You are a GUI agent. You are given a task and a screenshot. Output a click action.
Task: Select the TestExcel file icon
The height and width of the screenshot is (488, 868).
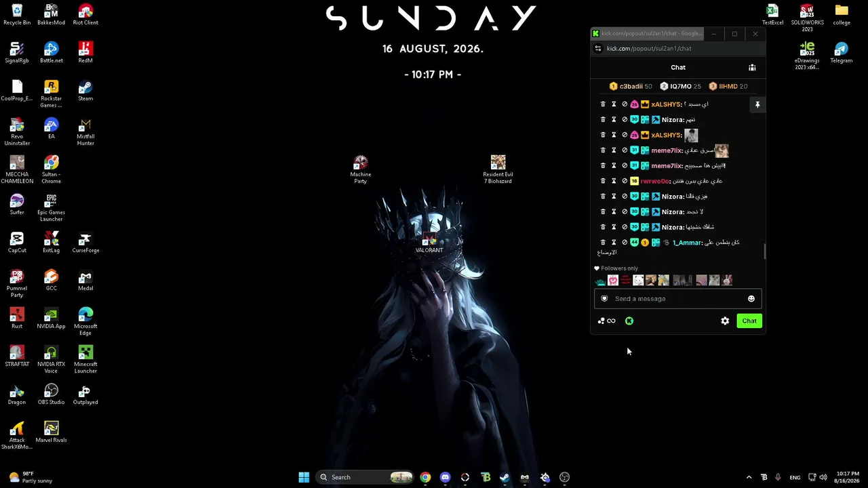(772, 15)
